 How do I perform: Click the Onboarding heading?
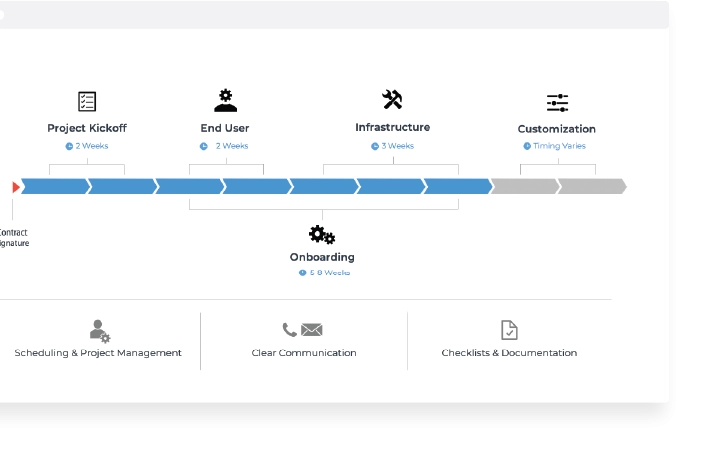[x=322, y=257]
